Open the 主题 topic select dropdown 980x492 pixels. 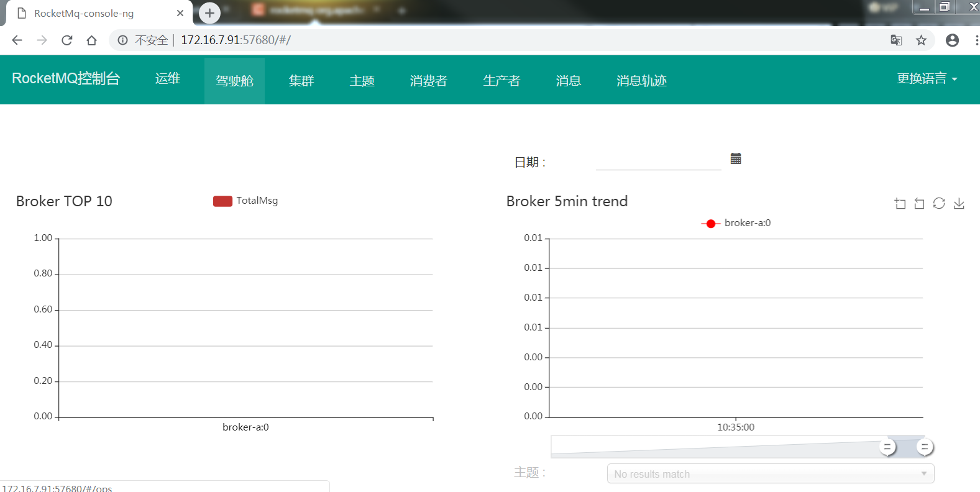click(x=771, y=473)
